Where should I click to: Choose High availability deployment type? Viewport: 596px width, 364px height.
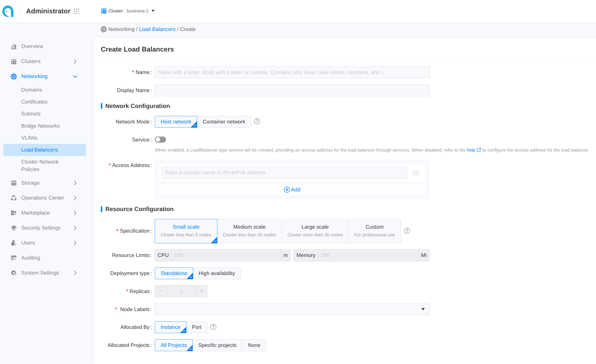click(216, 273)
